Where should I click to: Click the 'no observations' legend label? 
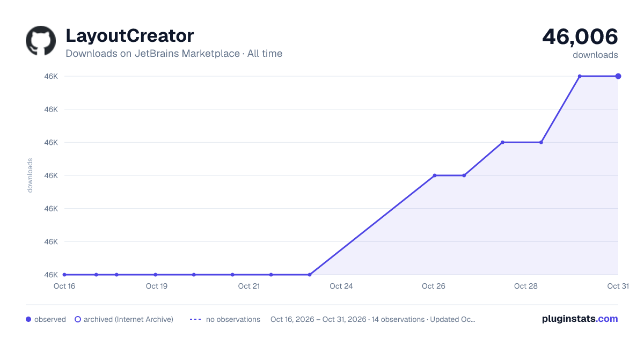(233, 319)
